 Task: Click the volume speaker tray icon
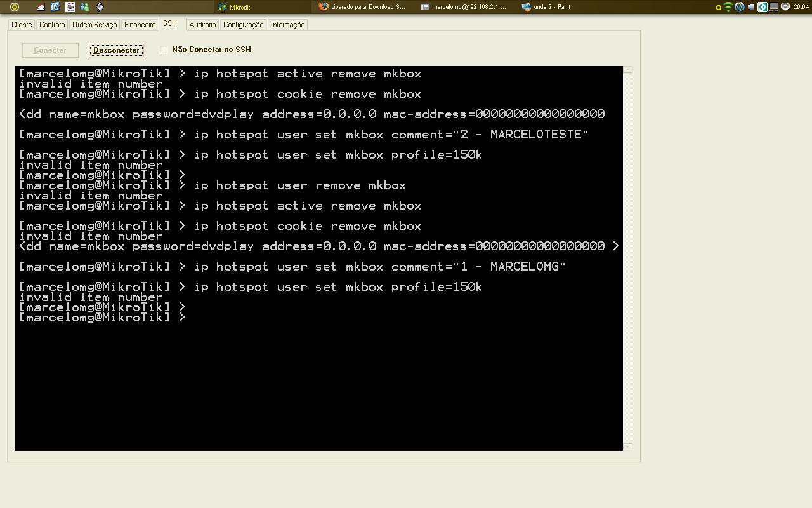click(751, 7)
